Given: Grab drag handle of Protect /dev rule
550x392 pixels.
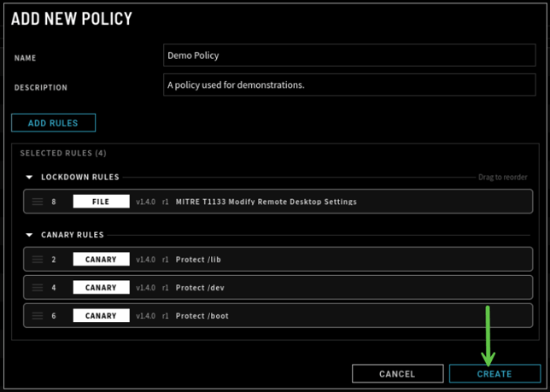Looking at the screenshot, I should pos(38,288).
